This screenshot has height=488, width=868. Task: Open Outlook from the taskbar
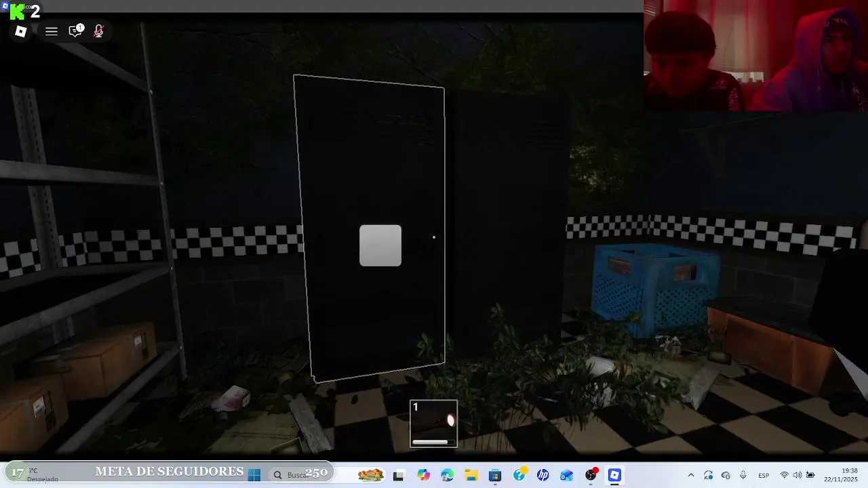(567, 475)
